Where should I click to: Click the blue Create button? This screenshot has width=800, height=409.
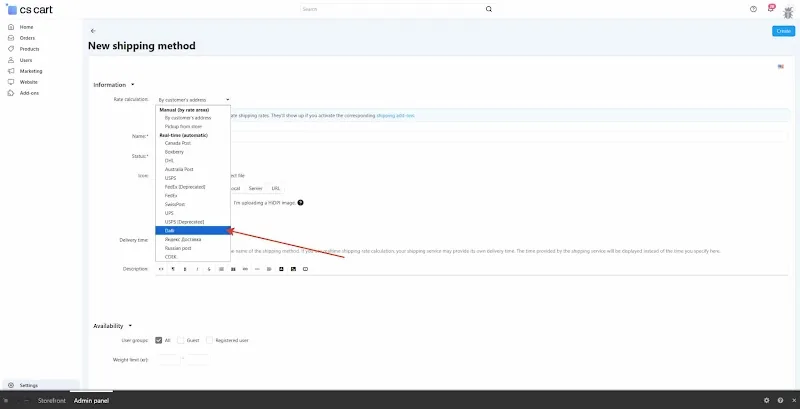[783, 31]
